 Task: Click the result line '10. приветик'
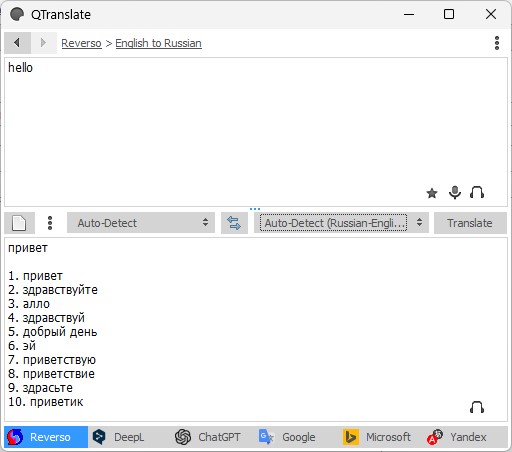pos(46,402)
